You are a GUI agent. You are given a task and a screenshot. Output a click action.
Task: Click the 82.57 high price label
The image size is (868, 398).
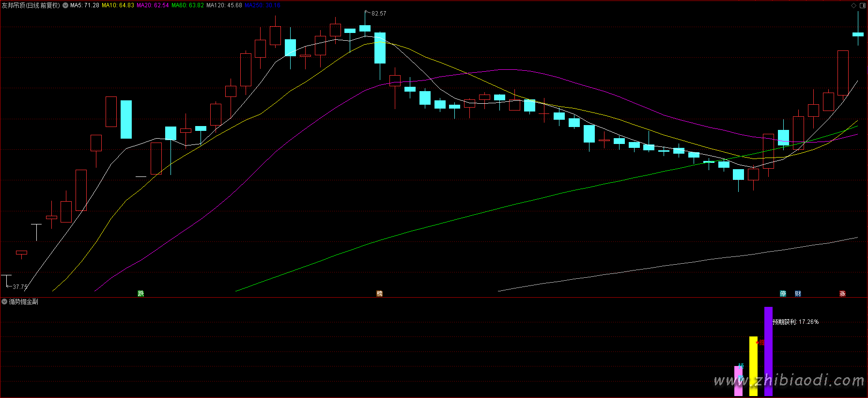[x=379, y=14]
